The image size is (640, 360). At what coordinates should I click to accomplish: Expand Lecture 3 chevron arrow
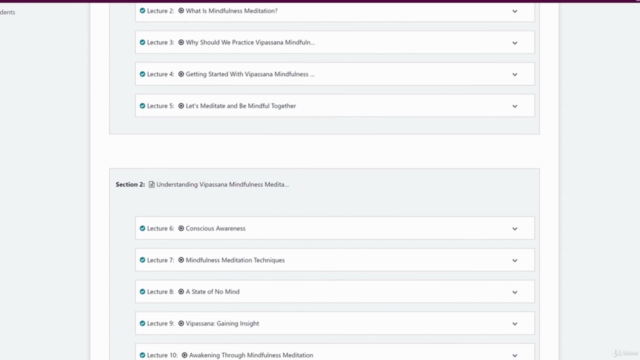515,43
